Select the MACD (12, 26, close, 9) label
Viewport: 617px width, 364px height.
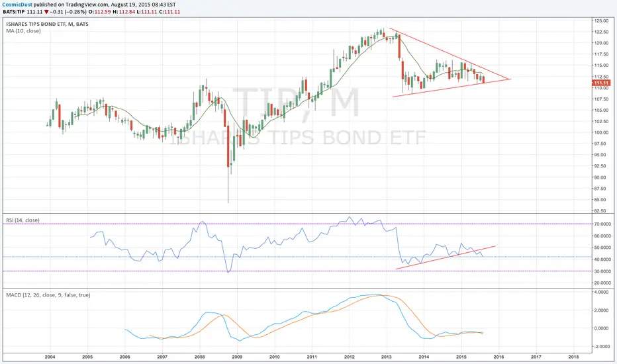48,295
